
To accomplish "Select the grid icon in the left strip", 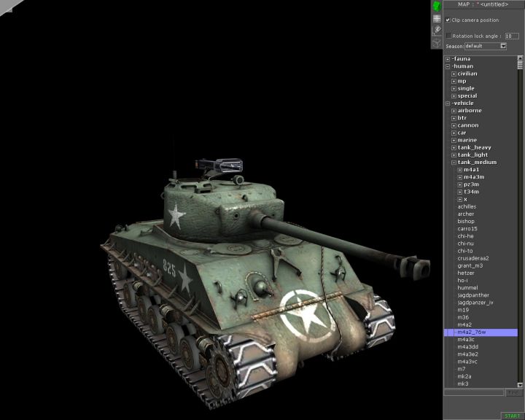I will [x=436, y=18].
